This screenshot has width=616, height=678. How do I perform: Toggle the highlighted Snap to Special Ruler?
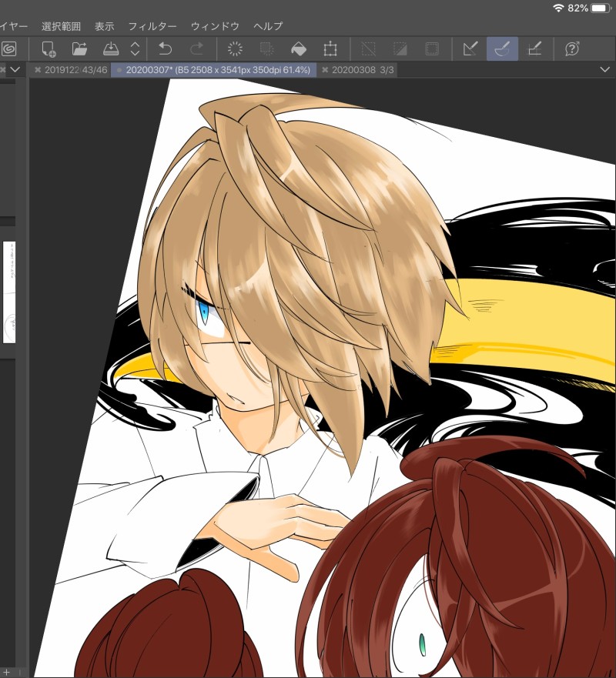(502, 48)
